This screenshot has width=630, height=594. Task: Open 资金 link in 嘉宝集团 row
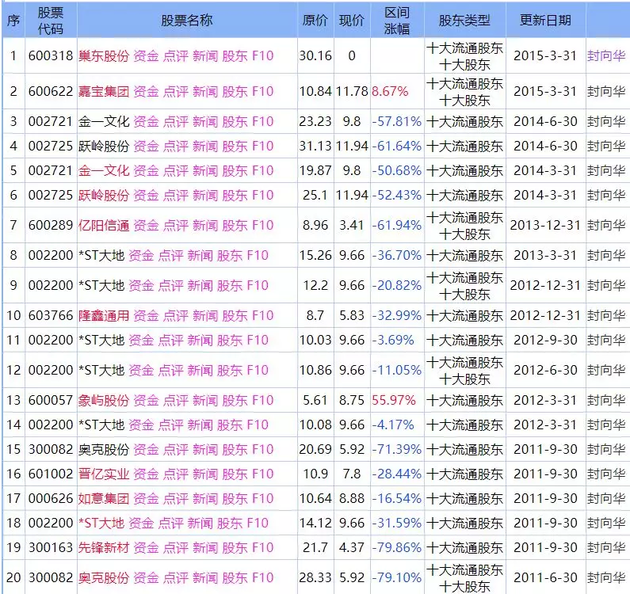tap(146, 92)
